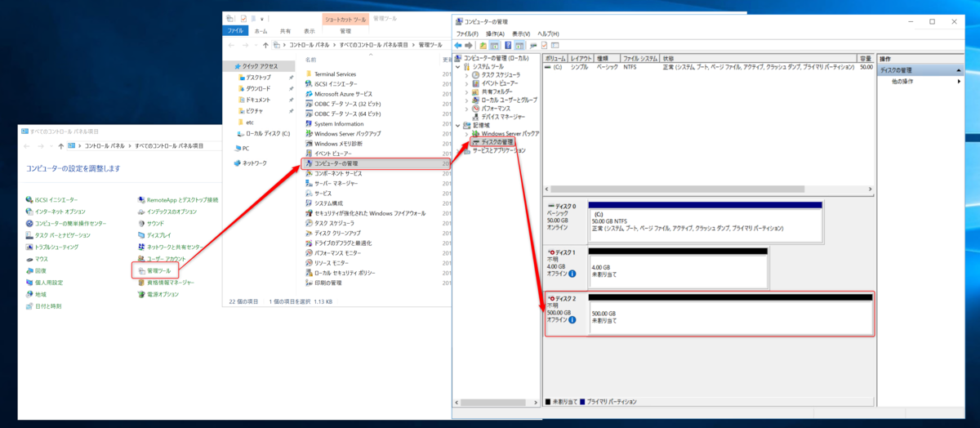Select 共有 tab in Explorer ribbon
Screen dimensions: 980x428
click(x=285, y=30)
